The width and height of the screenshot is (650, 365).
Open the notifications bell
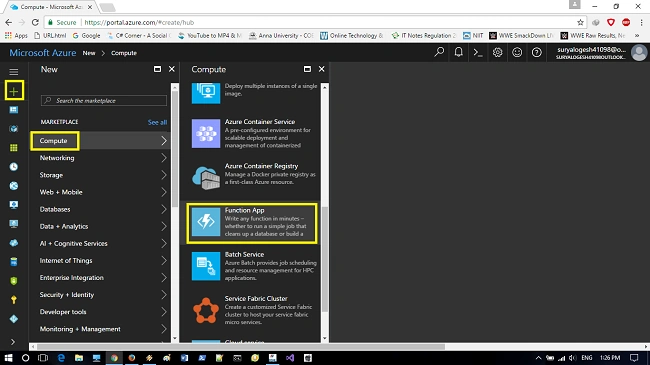click(x=458, y=52)
